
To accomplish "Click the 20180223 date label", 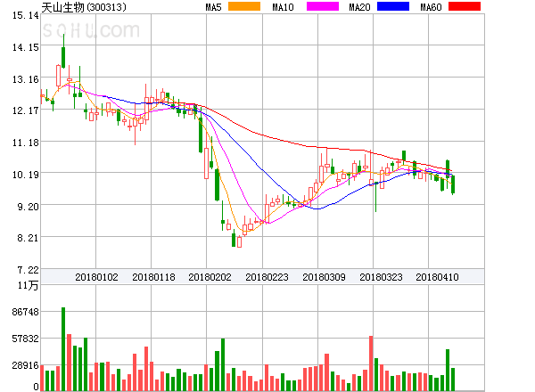I will [x=267, y=277].
